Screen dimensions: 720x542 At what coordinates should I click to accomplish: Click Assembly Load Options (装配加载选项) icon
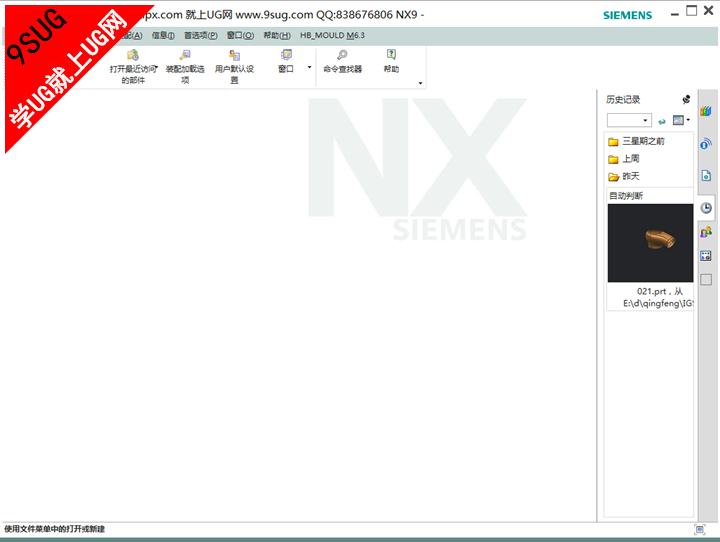[x=185, y=55]
